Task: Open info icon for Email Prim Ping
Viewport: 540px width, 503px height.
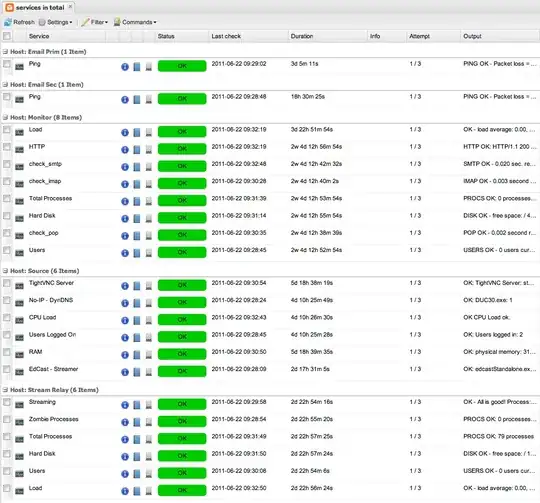Action: pos(125,67)
